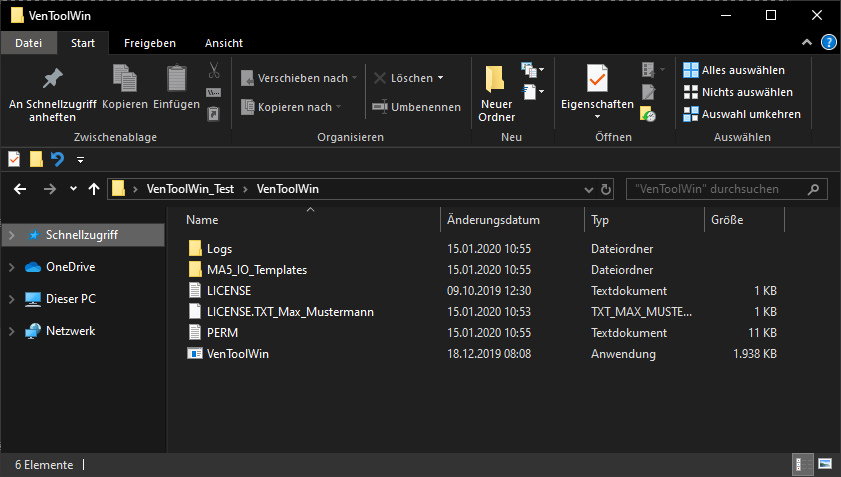Screen dimensions: 841x477
Task: Open the Ansicht ribbon tab
Action: point(223,43)
